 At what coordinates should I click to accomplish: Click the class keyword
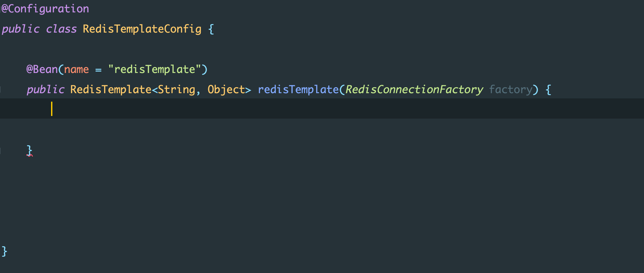(61, 29)
